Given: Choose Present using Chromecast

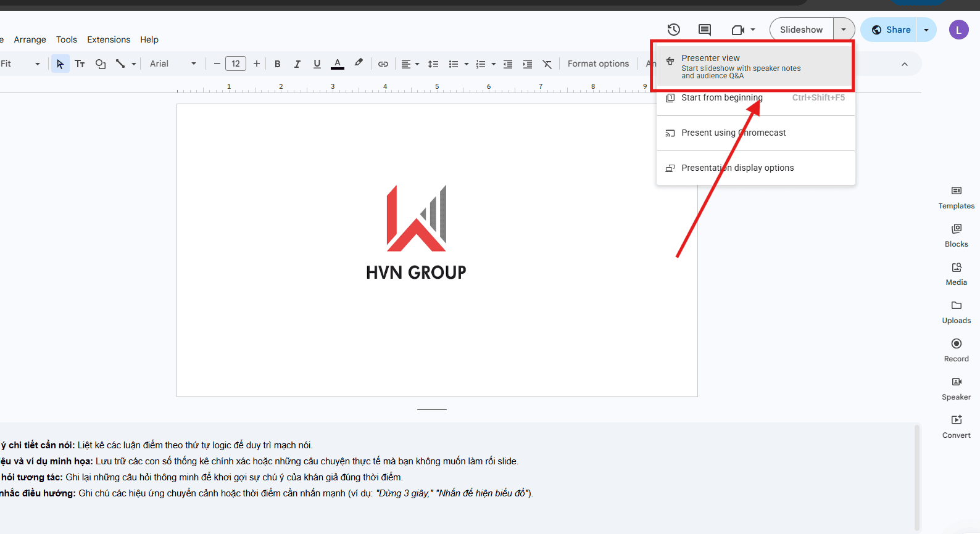Looking at the screenshot, I should [755, 133].
